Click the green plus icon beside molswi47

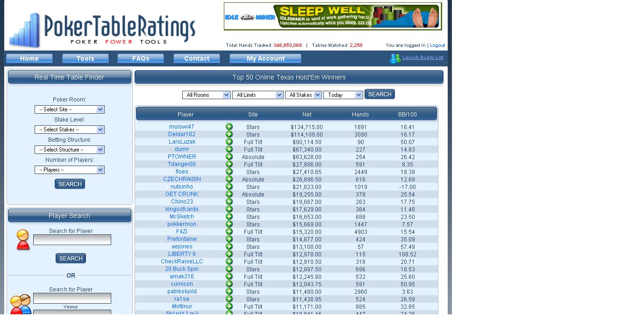(x=229, y=127)
